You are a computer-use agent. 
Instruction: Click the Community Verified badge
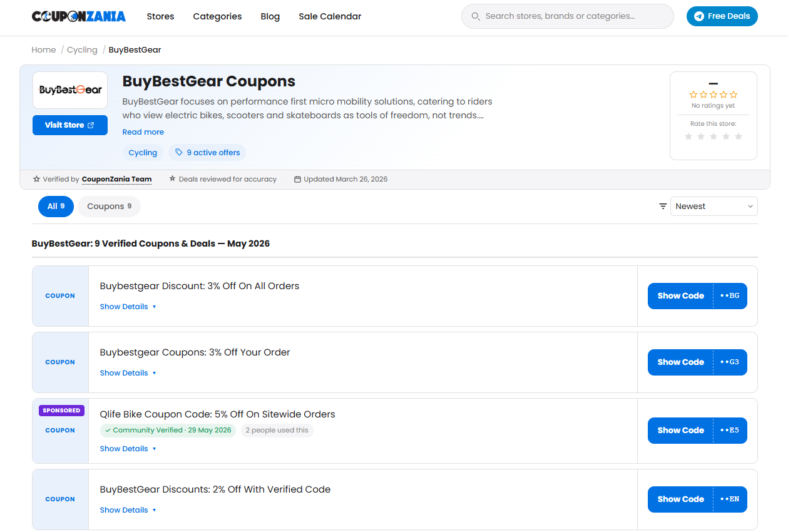click(168, 431)
